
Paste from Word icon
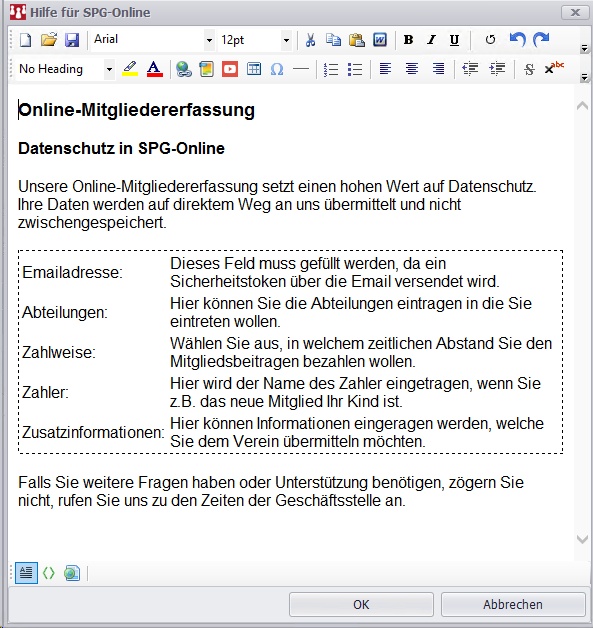(x=380, y=40)
